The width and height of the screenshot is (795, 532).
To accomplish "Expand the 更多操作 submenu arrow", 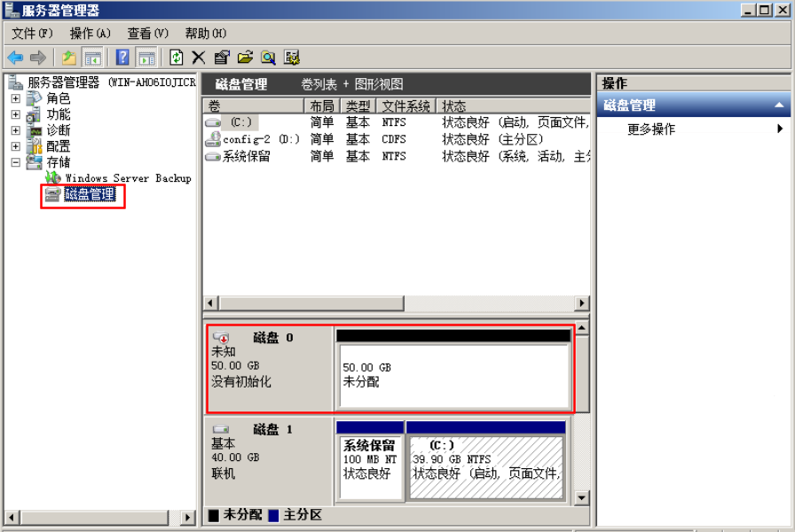I will click(x=780, y=129).
